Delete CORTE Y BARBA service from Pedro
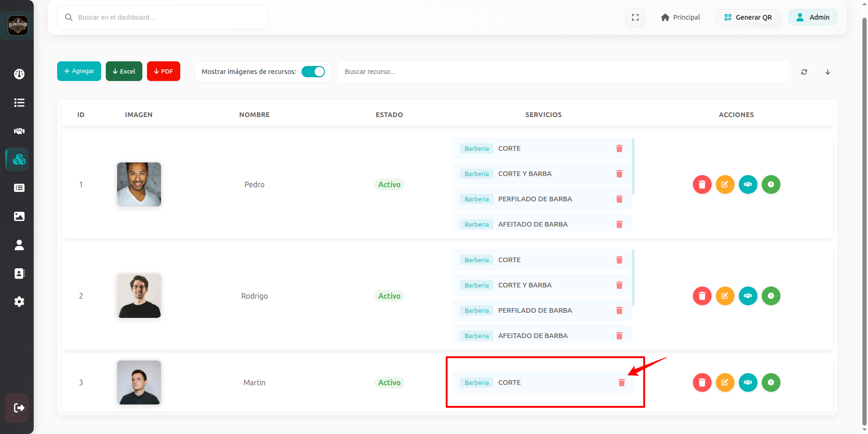 point(619,174)
